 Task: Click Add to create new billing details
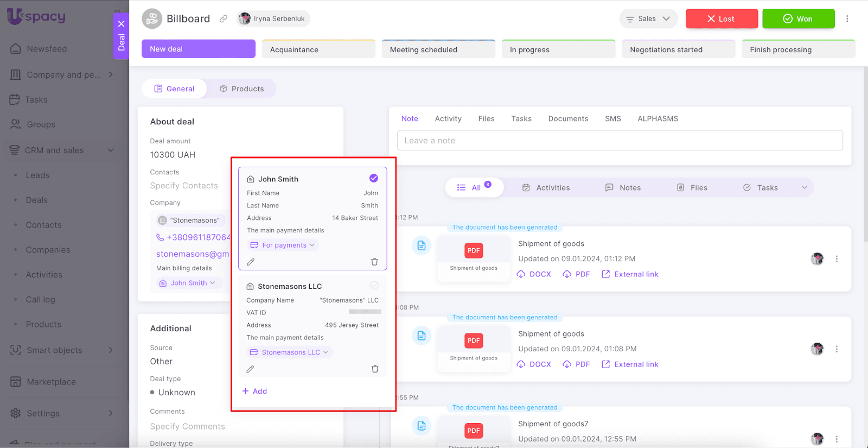[x=254, y=391]
